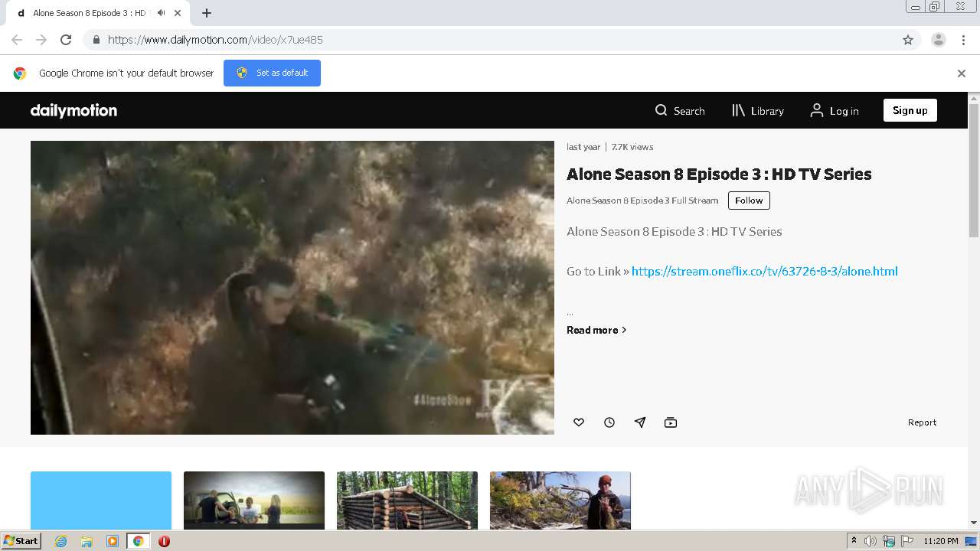The width and height of the screenshot is (980, 551).
Task: Like the video with heart icon
Action: 579,422
